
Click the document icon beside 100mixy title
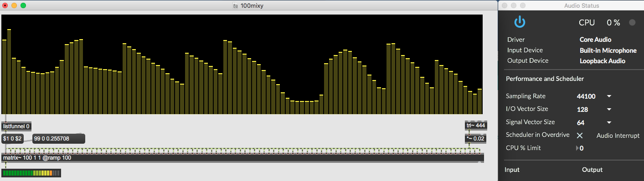pyautogui.click(x=235, y=6)
